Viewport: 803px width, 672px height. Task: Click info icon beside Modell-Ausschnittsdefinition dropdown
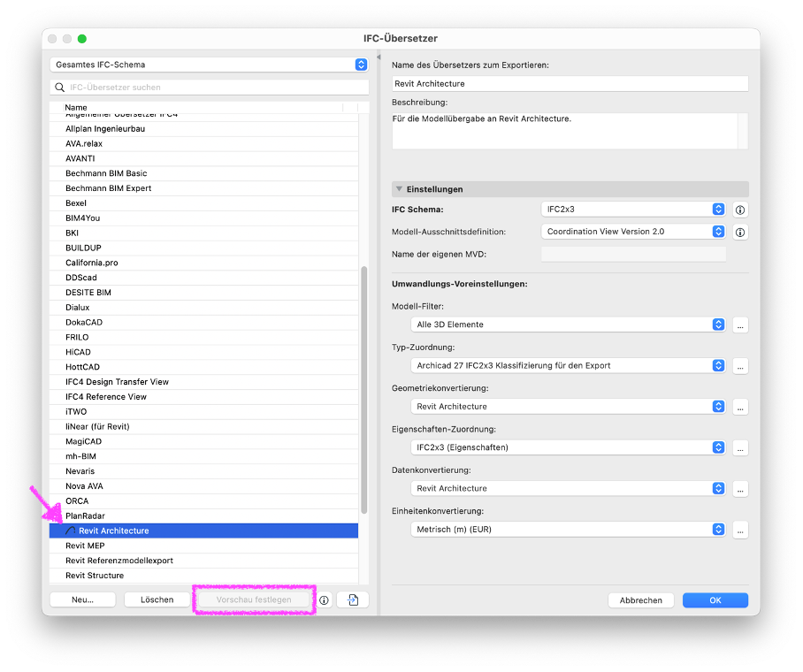pyautogui.click(x=739, y=232)
